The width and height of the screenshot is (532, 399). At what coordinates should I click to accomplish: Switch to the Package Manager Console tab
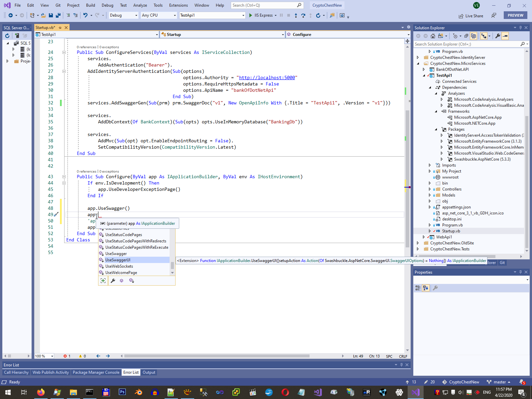pyautogui.click(x=96, y=372)
